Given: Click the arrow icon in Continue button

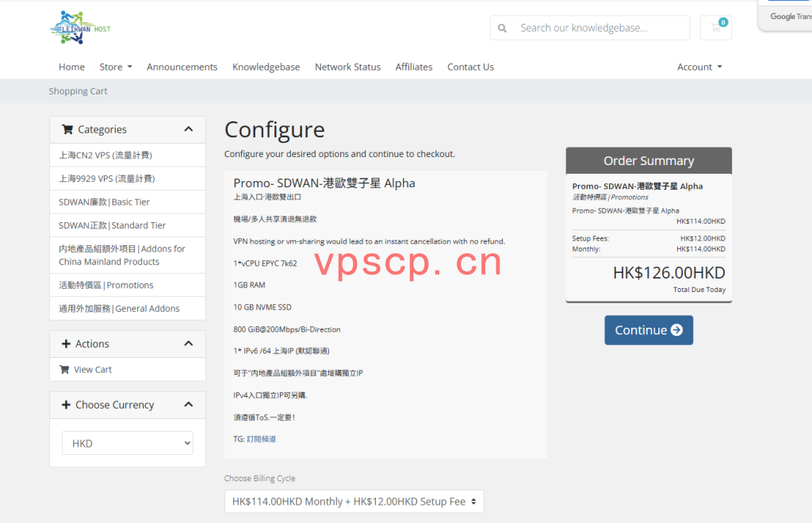Looking at the screenshot, I should [676, 330].
